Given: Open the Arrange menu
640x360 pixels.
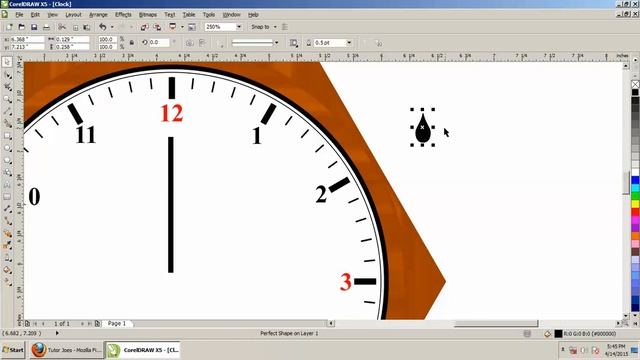Looking at the screenshot, I should click(x=98, y=15).
